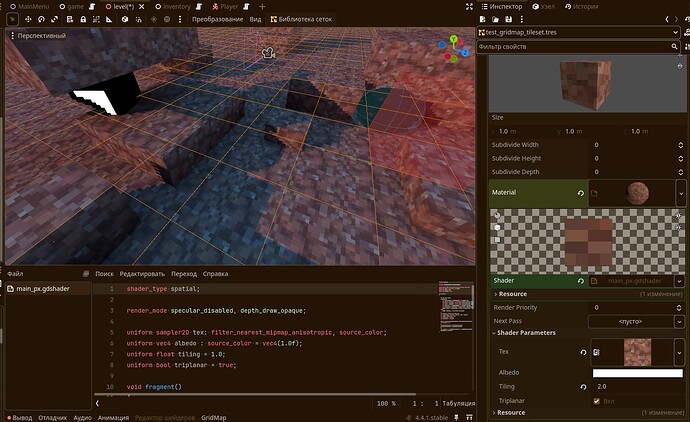The width and height of the screenshot is (690, 422).
Task: Revert the Material property with reset icon
Action: click(581, 193)
